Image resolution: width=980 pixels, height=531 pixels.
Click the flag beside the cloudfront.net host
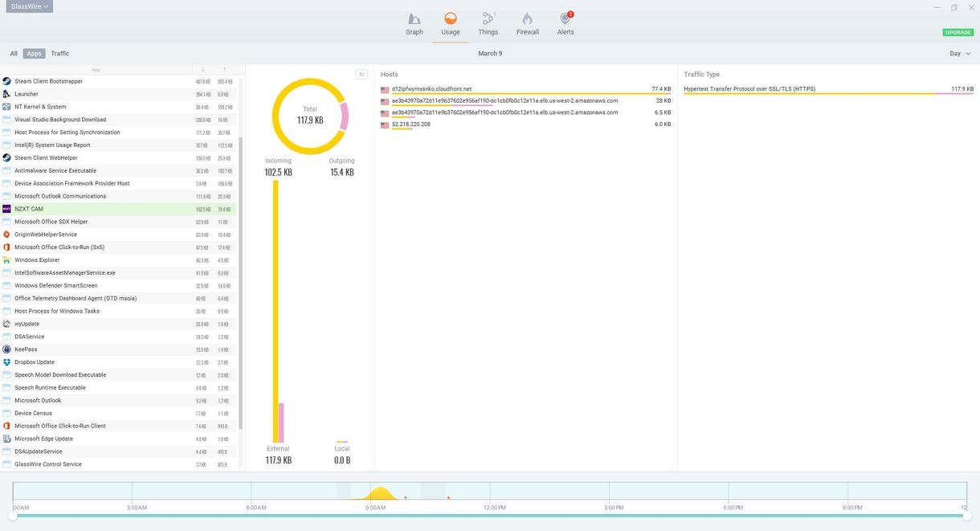tap(385, 90)
